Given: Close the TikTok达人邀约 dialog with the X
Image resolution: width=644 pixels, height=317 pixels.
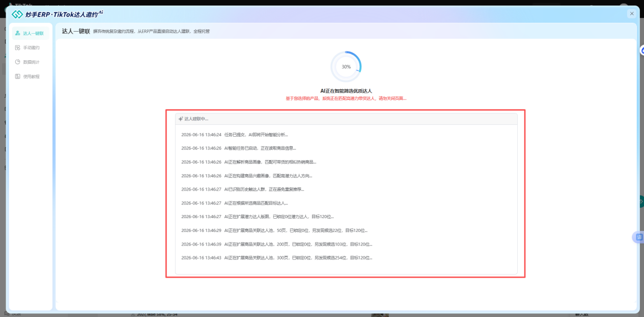Looking at the screenshot, I should coord(632,14).
